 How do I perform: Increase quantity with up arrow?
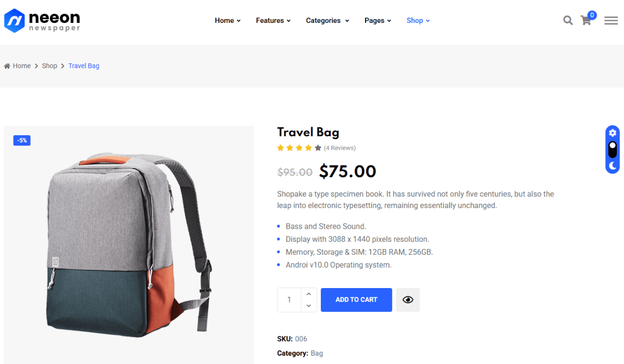(309, 294)
